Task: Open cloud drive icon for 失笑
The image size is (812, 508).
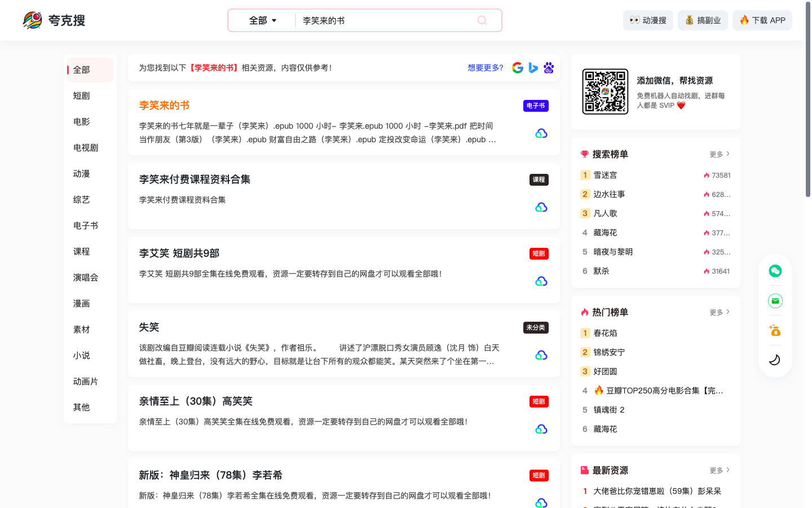Action: point(541,355)
